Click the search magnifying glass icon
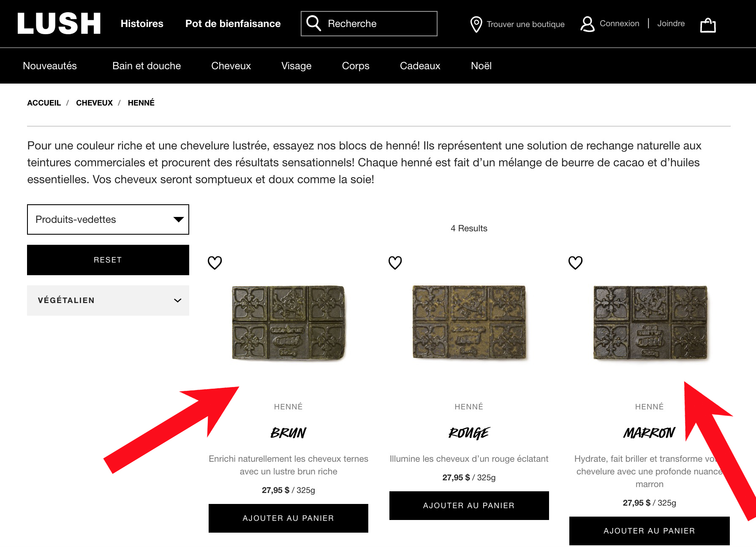 [313, 23]
